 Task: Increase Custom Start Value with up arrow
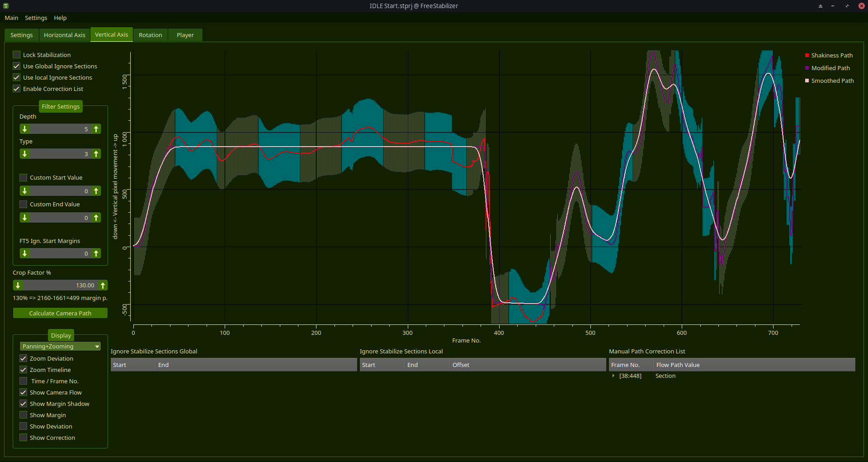coord(96,191)
